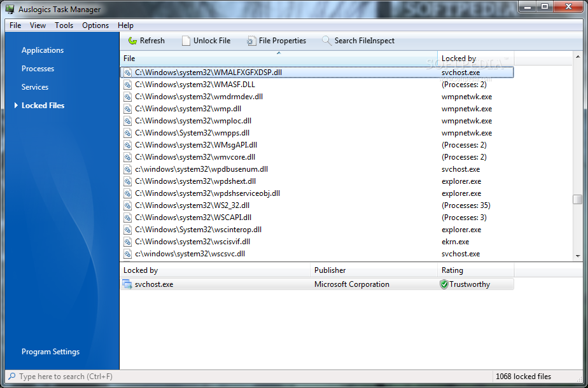Click lower pane Locked by column header
Screen dimensions: 588x388
(215, 270)
